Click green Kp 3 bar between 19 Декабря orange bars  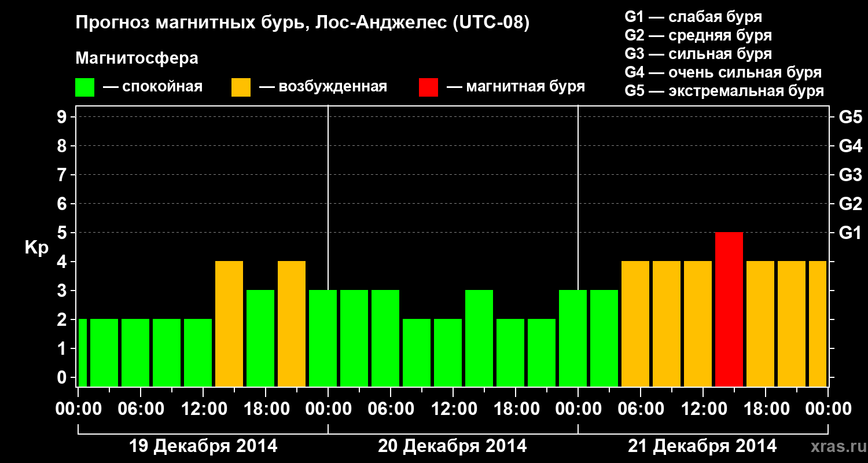tap(260, 338)
